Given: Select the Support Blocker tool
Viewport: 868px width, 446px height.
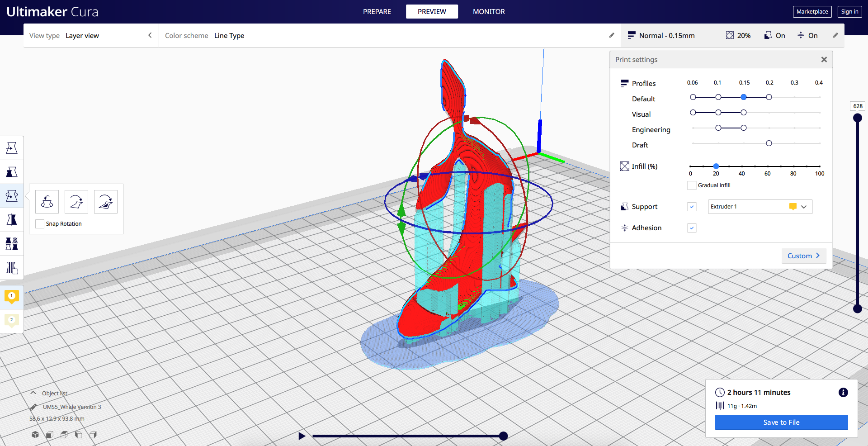Looking at the screenshot, I should pyautogui.click(x=12, y=268).
